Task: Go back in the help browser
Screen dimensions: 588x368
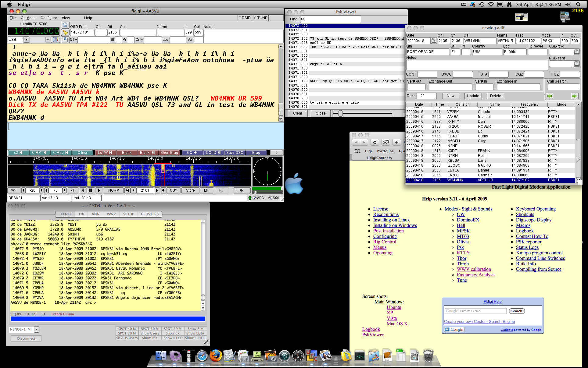Action: coord(356,142)
